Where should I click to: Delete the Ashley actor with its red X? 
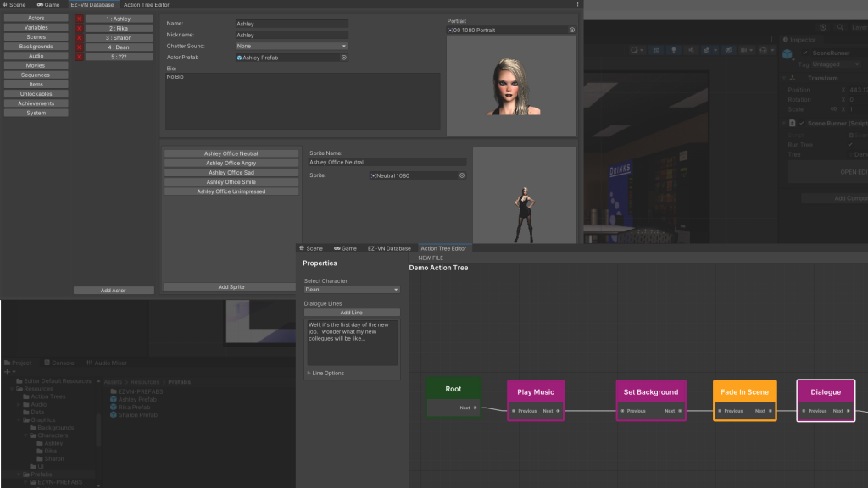(x=79, y=18)
